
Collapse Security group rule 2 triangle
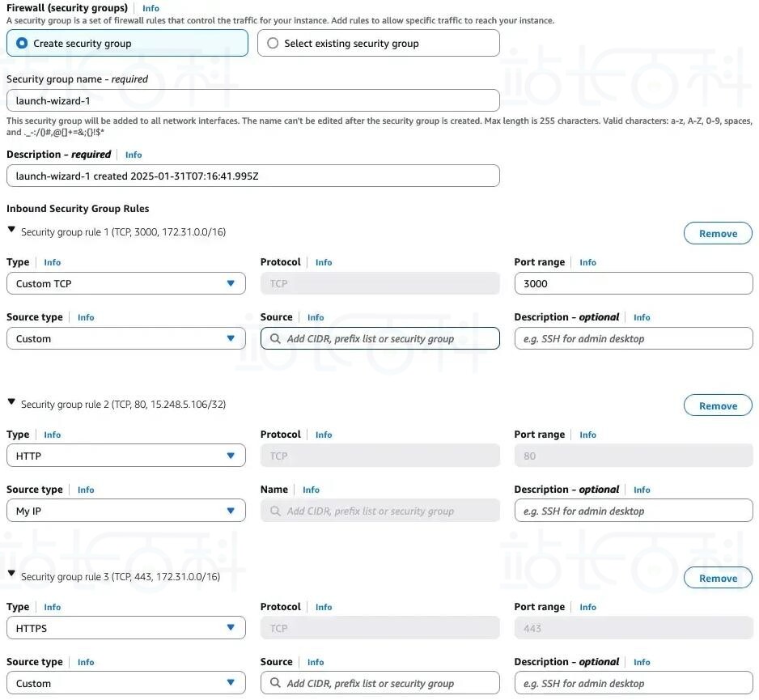[11, 402]
